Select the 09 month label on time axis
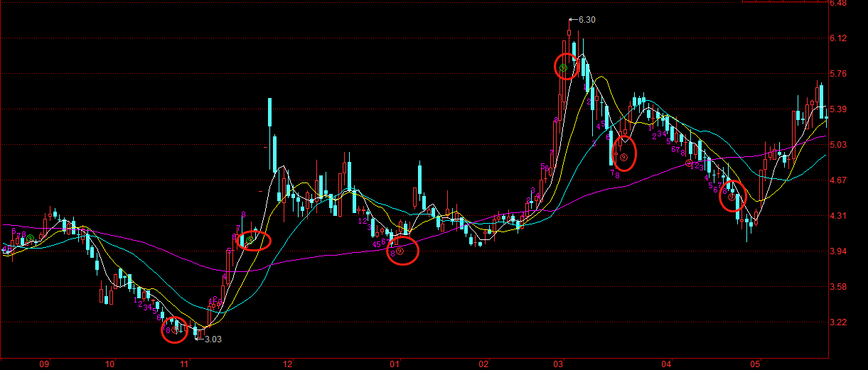 click(44, 364)
